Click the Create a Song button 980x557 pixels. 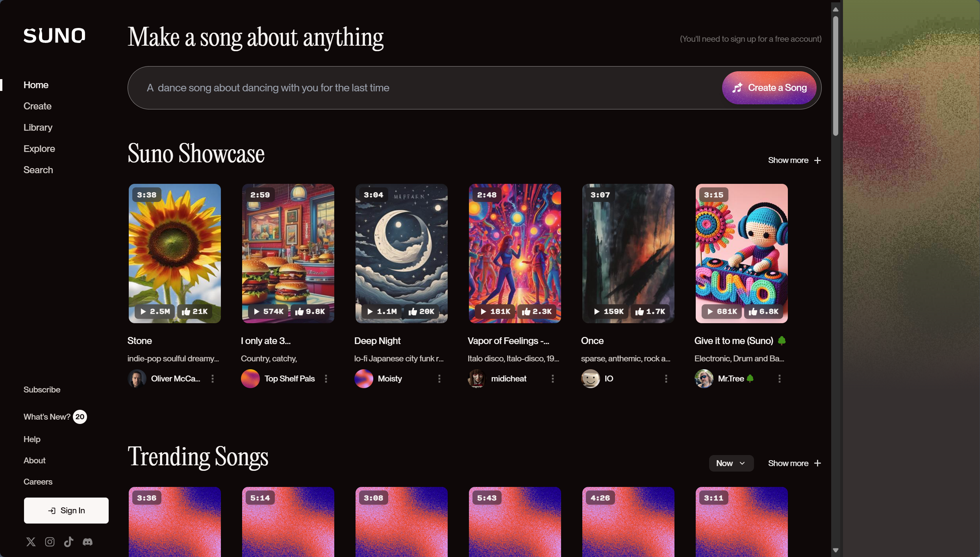click(x=769, y=88)
